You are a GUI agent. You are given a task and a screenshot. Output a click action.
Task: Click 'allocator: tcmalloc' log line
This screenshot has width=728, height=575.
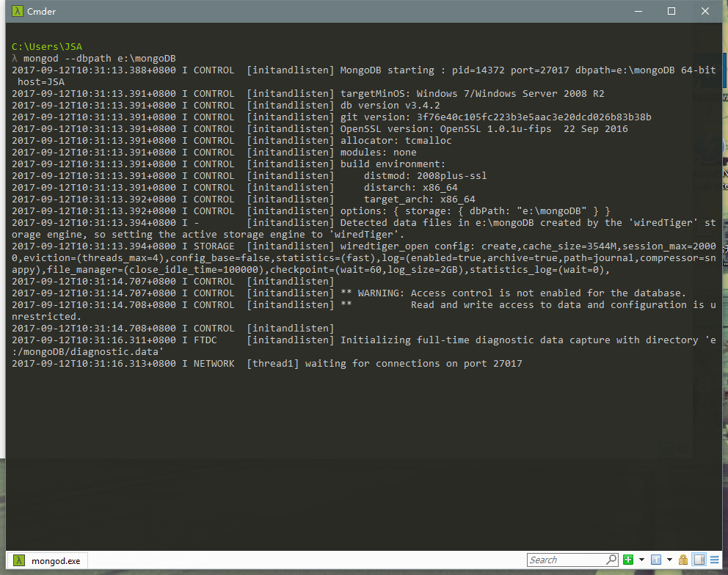point(396,141)
